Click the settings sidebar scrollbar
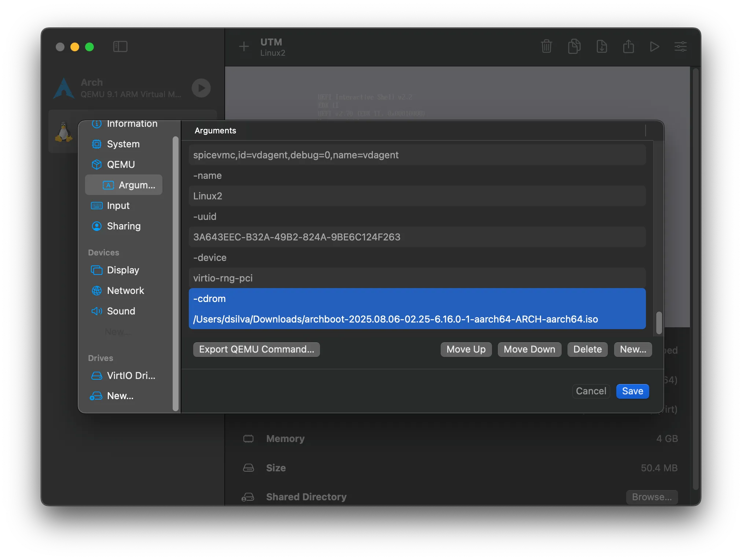 175,273
